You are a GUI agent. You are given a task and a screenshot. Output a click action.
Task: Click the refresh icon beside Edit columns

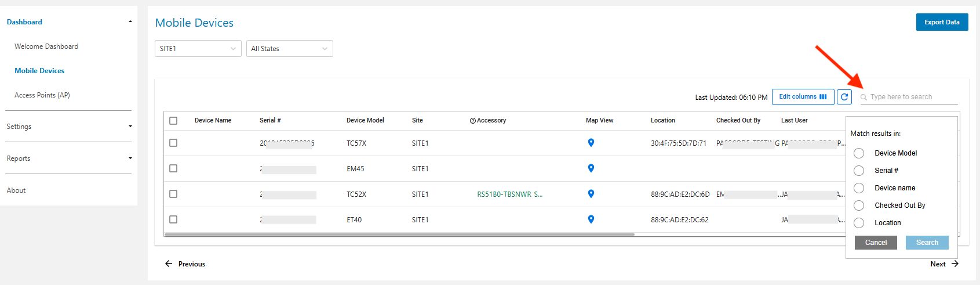click(844, 97)
